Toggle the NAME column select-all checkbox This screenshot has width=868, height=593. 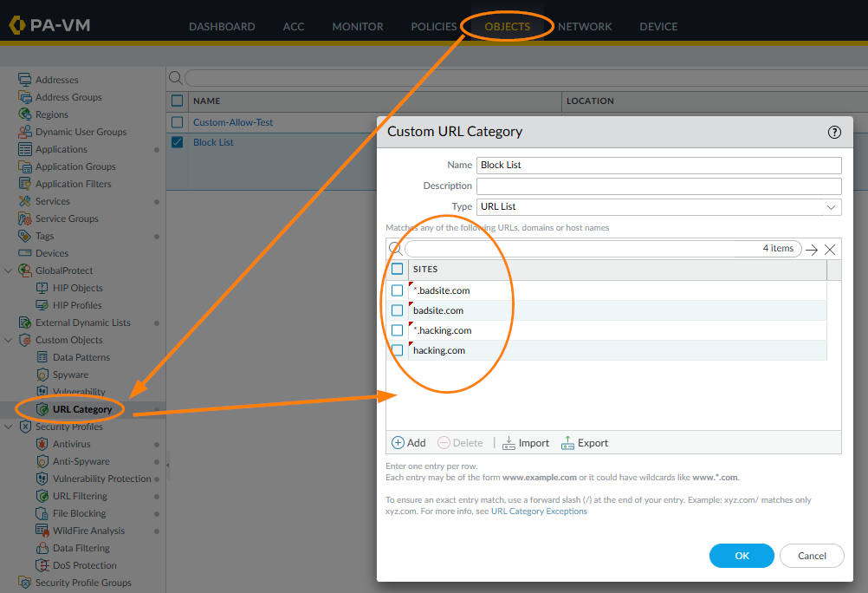(177, 101)
